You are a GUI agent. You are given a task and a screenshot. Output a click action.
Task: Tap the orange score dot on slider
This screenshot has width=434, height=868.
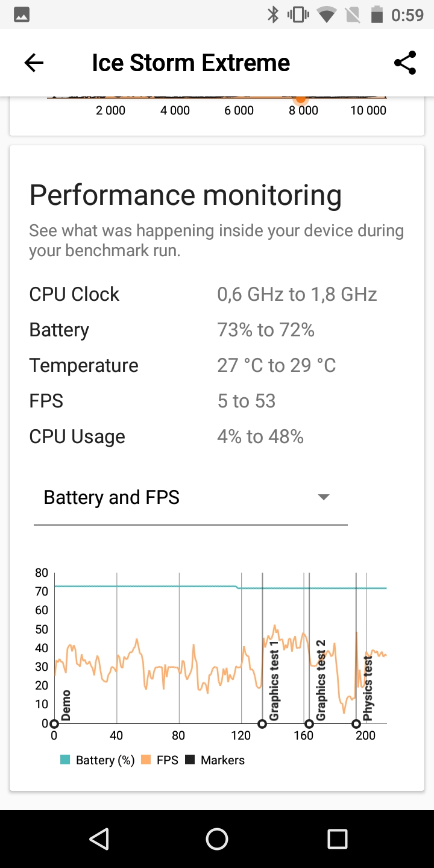point(301,98)
